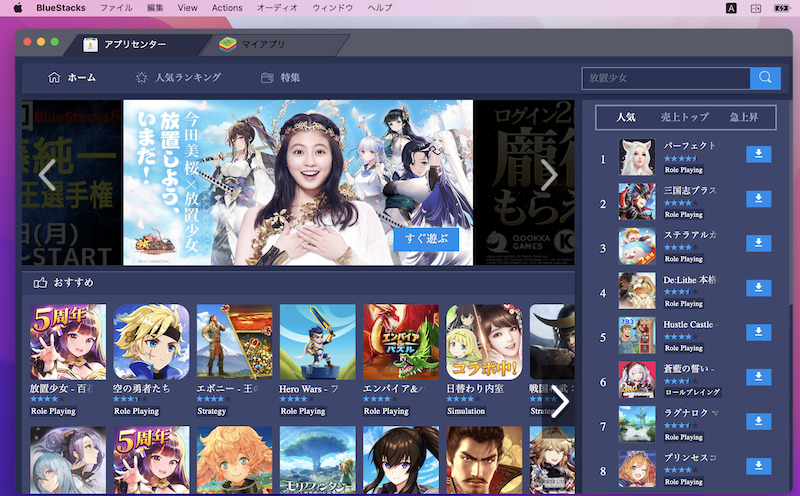This screenshot has width=800, height=496.
Task: Click download icon for ラグナロク
Action: tap(759, 422)
